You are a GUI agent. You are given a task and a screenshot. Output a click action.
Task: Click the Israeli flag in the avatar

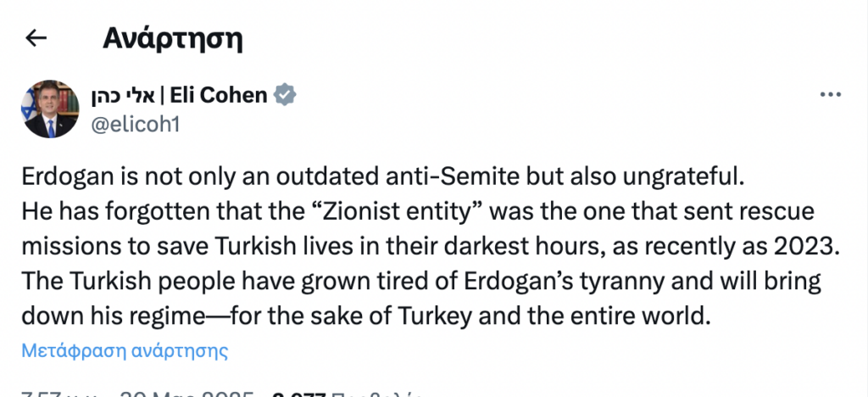tap(29, 106)
